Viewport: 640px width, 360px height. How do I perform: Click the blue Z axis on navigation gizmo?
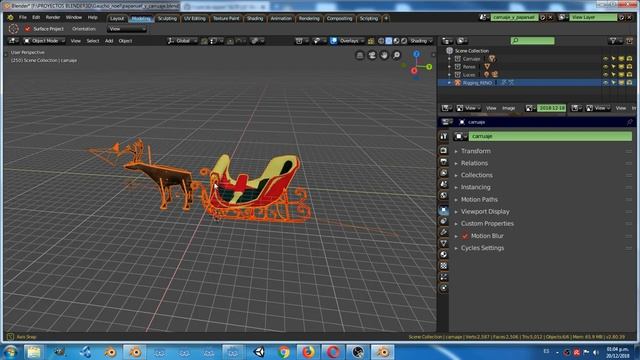[416, 54]
